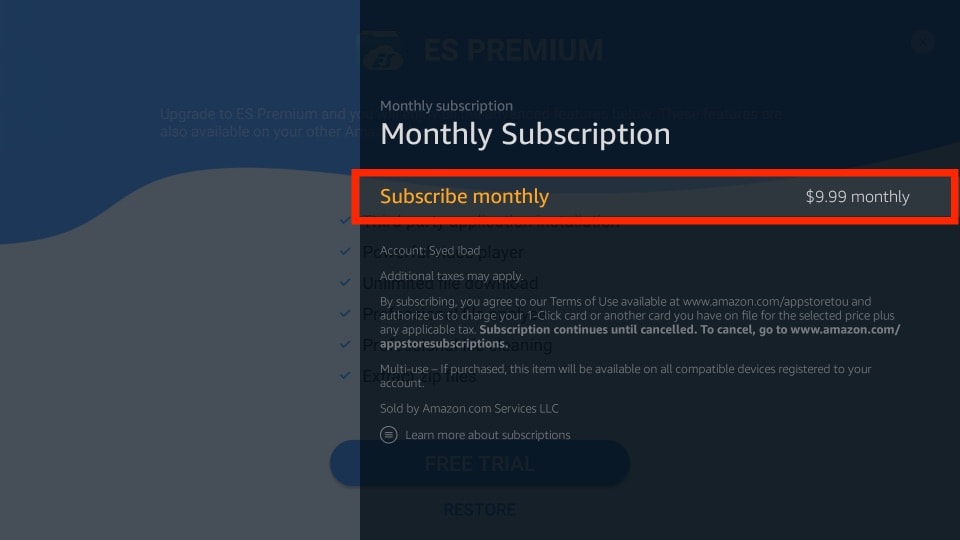
Task: Click the $9.99 monthly price label
Action: pos(857,197)
